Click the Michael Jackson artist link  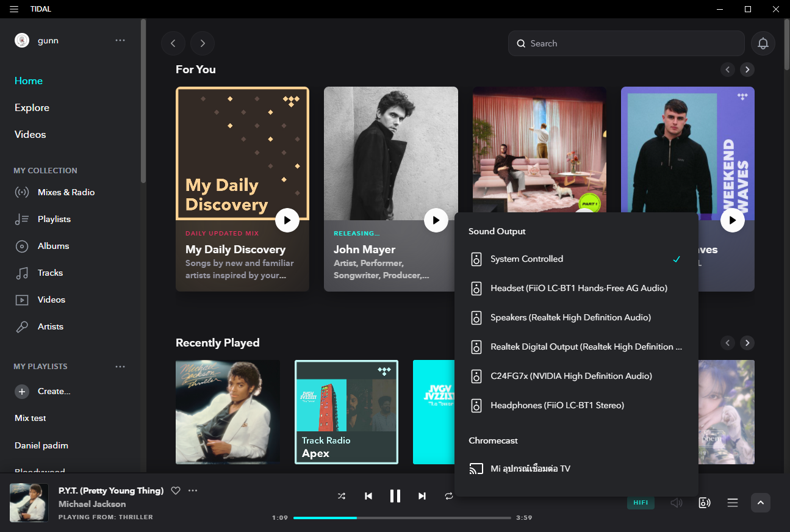pyautogui.click(x=92, y=504)
